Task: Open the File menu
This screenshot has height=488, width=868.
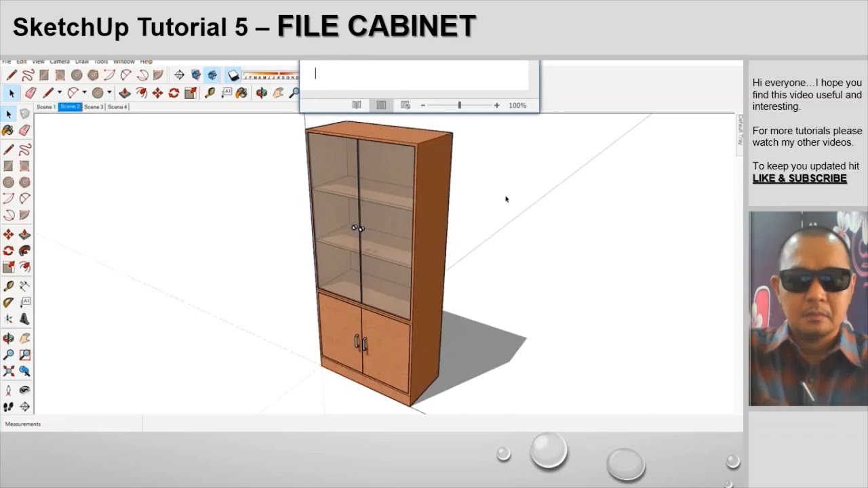Action: [7, 62]
